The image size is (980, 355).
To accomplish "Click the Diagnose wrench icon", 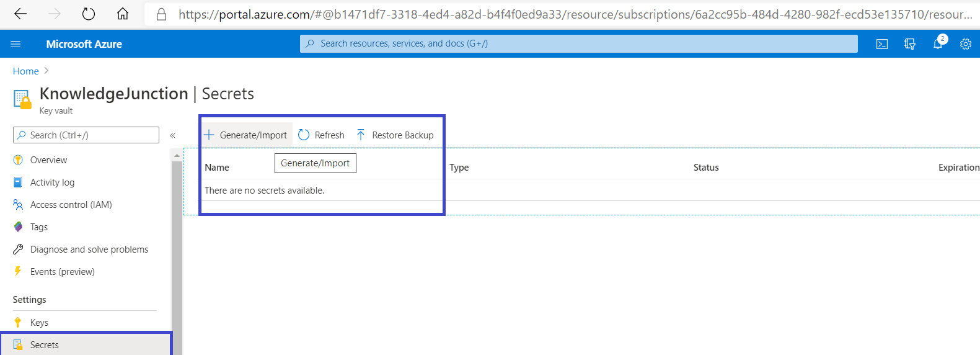I will coord(18,249).
